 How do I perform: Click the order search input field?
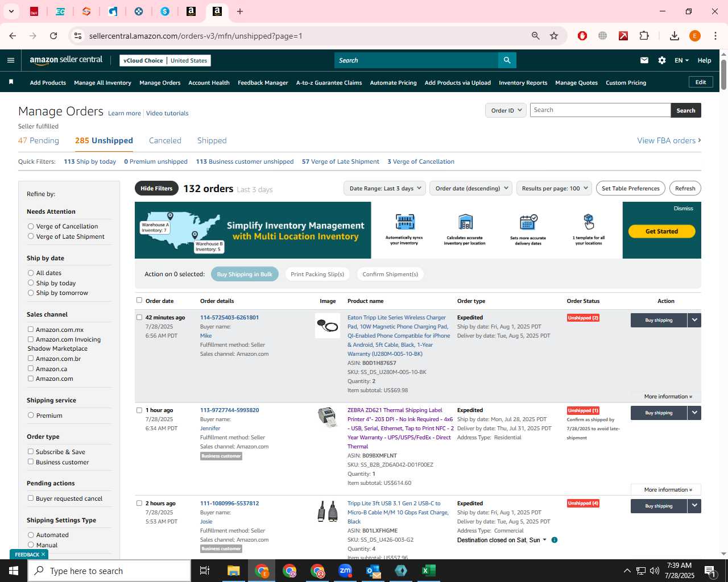[600, 110]
